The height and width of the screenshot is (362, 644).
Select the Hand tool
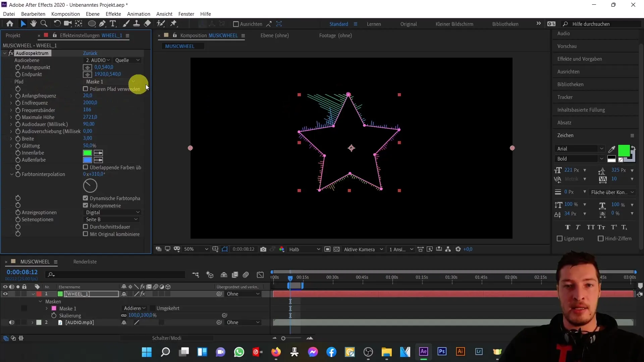(x=33, y=24)
